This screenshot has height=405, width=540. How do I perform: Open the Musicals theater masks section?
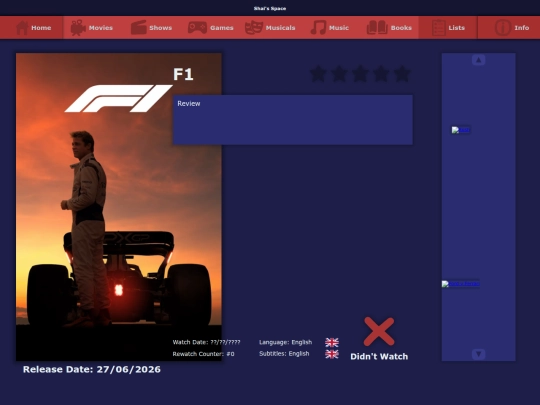(270, 28)
